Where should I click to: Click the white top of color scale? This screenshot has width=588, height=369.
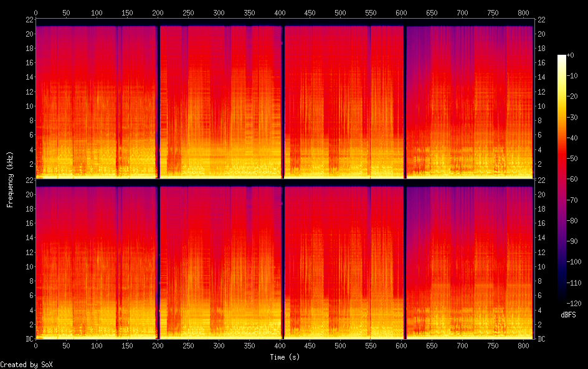(561, 58)
